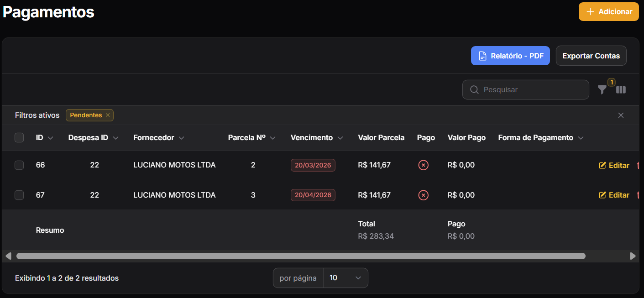This screenshot has height=298, width=644.
Task: Select the checkbox for row ID 67
Action: pyautogui.click(x=19, y=195)
